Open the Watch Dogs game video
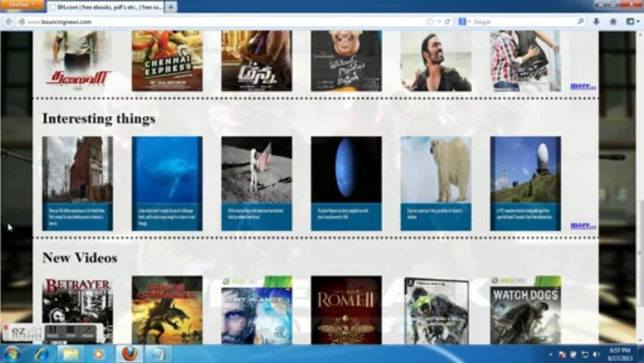Viewport: 644px width, 363px height. pos(525,310)
